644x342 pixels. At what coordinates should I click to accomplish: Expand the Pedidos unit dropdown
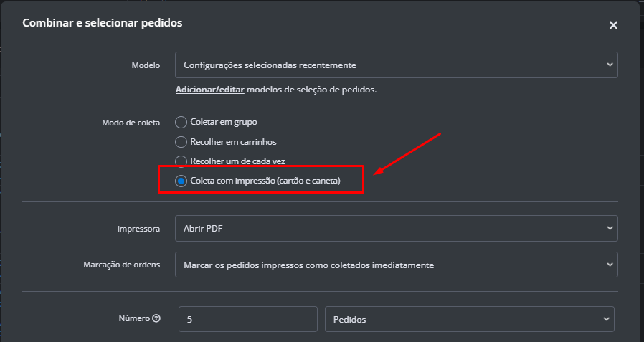(469, 319)
